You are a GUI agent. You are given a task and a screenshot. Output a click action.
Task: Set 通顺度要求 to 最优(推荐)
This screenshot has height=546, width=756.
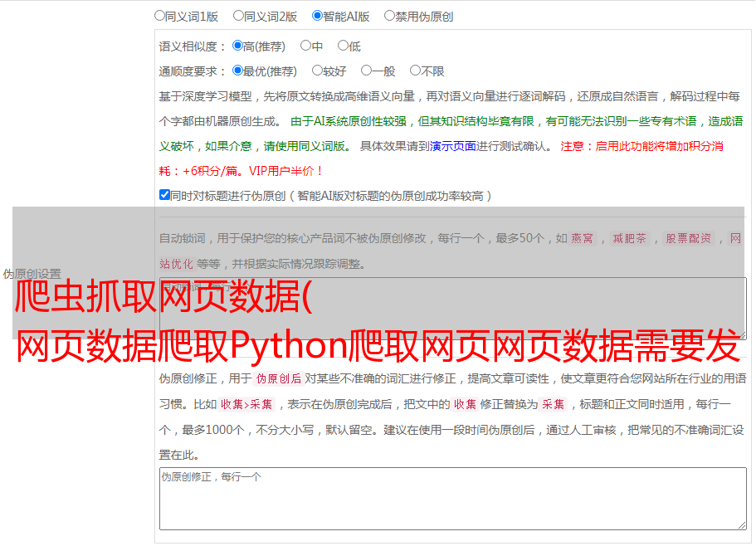237,71
